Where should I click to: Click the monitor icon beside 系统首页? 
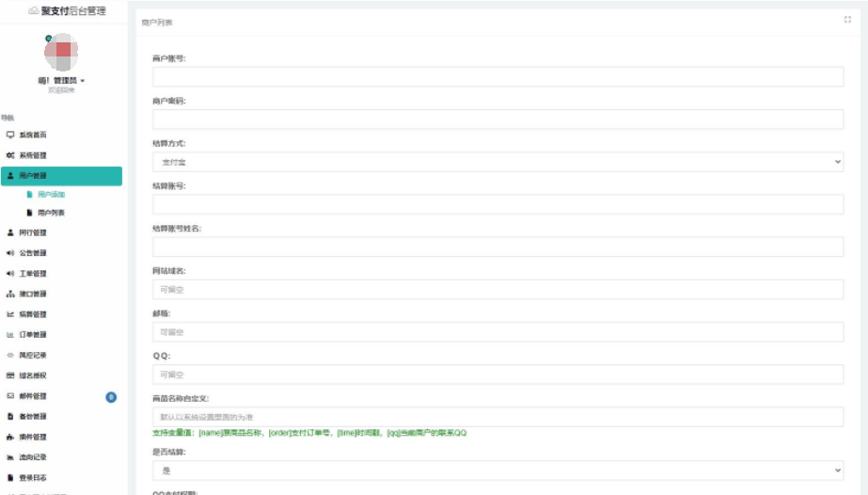(10, 135)
